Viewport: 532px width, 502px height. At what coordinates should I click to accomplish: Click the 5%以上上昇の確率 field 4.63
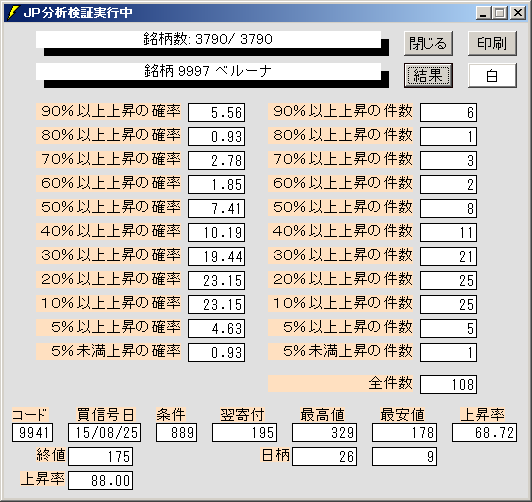[216, 328]
